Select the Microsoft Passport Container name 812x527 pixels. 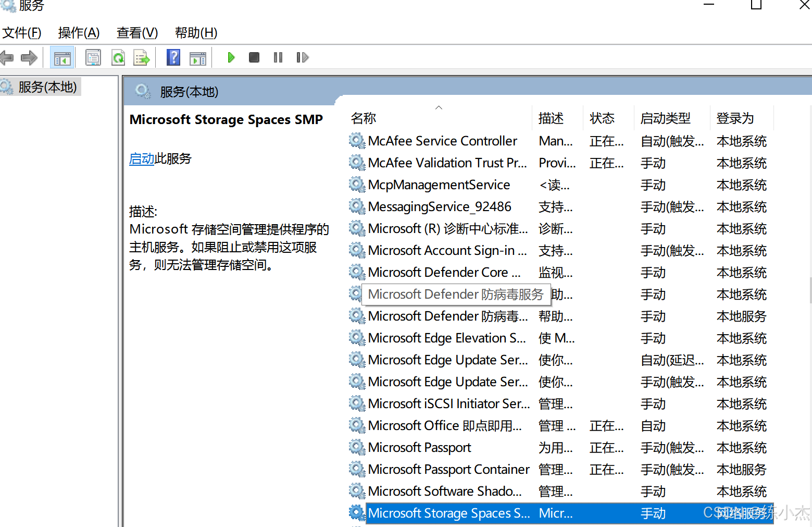(x=448, y=470)
